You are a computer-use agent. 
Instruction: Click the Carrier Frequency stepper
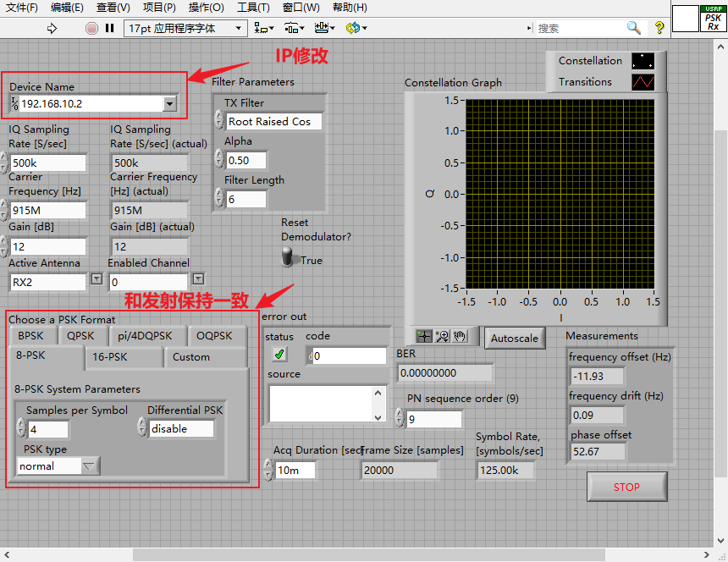[3, 210]
